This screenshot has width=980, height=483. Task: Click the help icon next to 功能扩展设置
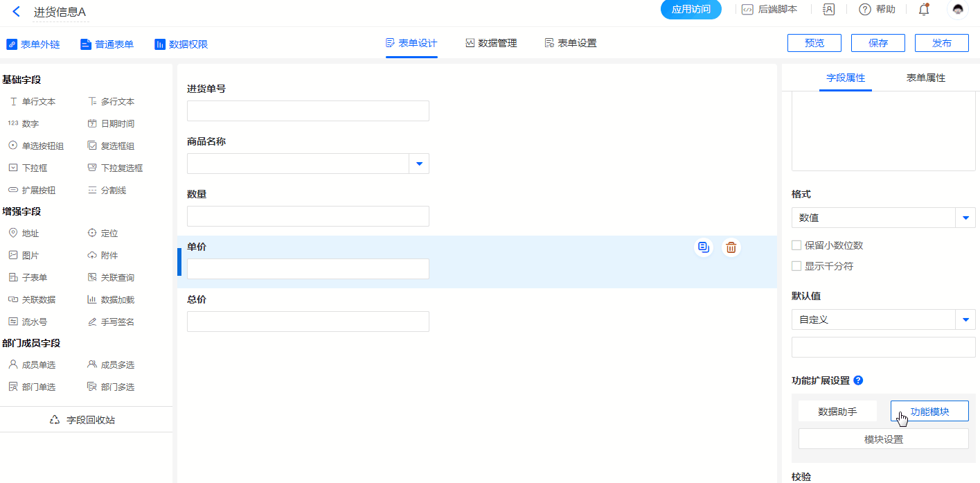coord(858,380)
